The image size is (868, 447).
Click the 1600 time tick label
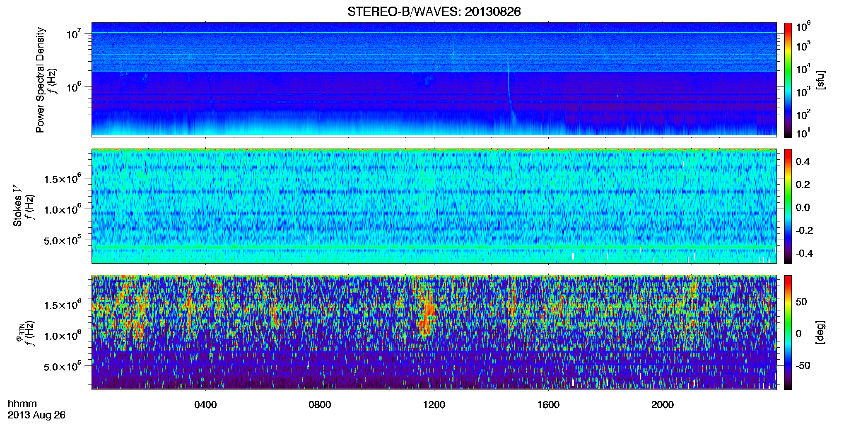tap(548, 405)
